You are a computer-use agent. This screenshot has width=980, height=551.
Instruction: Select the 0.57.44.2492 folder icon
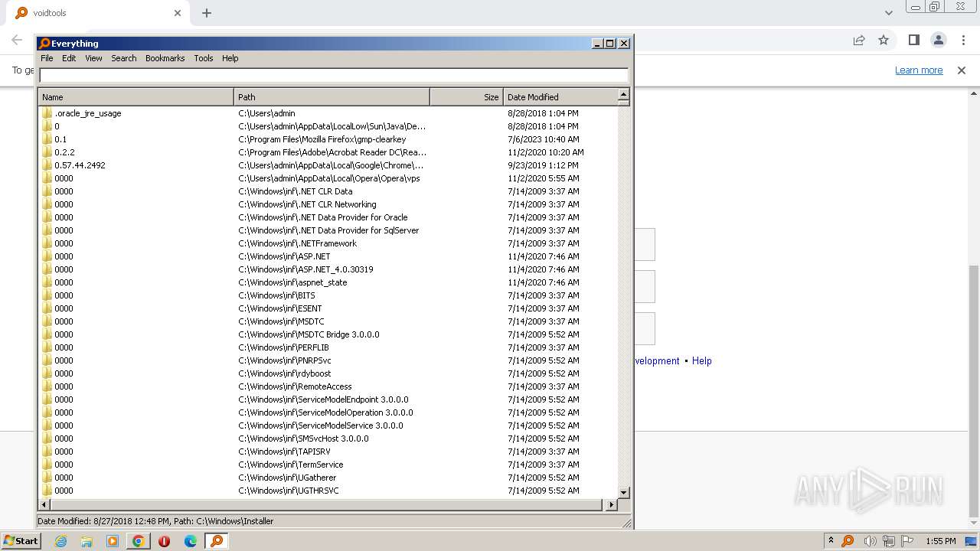[x=47, y=165]
